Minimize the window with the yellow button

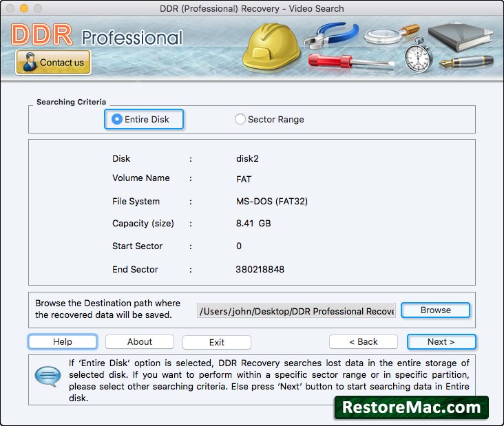coord(24,8)
